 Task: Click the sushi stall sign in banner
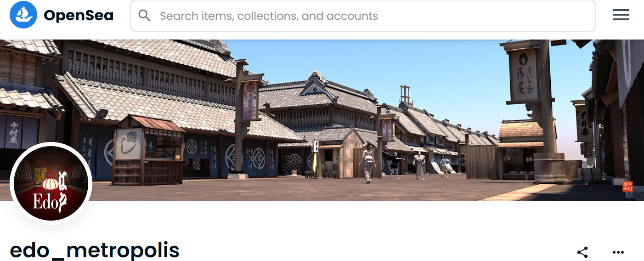(129, 143)
